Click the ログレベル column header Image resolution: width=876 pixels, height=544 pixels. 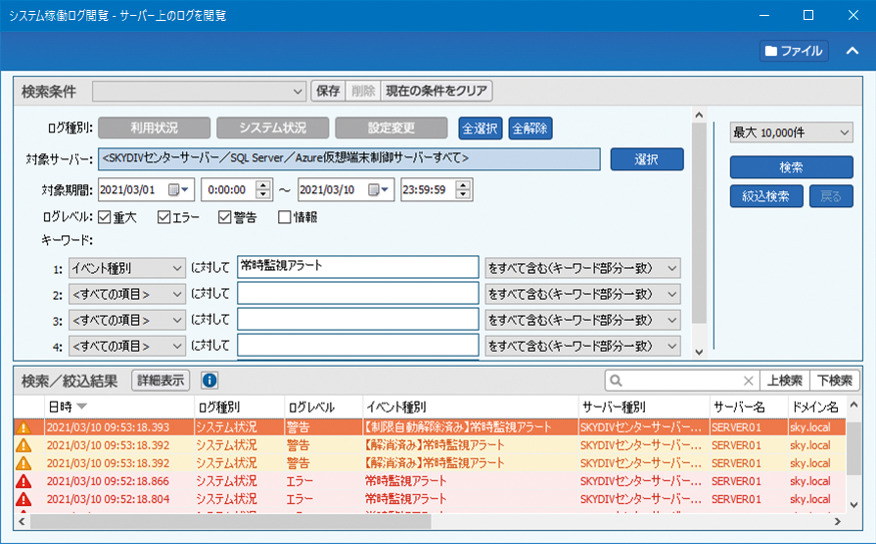pyautogui.click(x=310, y=407)
